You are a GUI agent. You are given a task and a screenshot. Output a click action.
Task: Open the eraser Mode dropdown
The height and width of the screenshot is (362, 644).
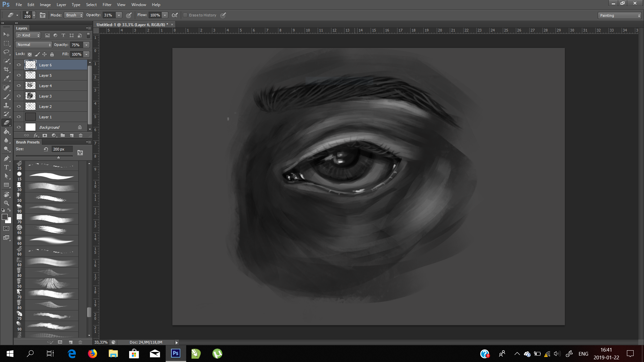(x=74, y=15)
